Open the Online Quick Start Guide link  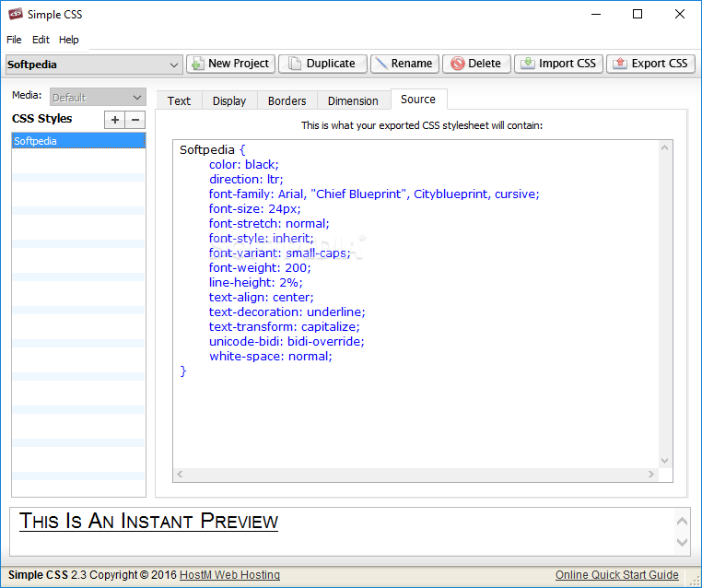(x=617, y=574)
